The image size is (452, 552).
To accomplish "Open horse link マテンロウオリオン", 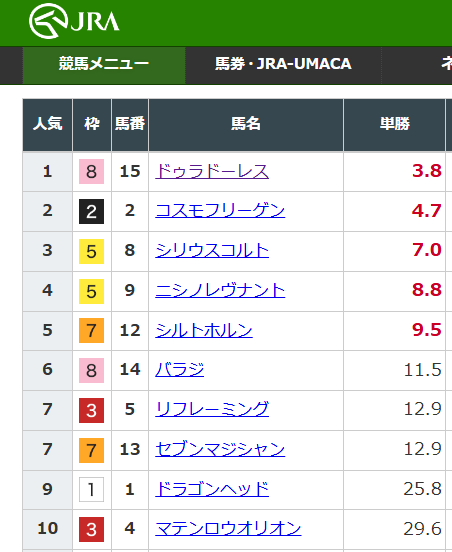I will tap(228, 529).
